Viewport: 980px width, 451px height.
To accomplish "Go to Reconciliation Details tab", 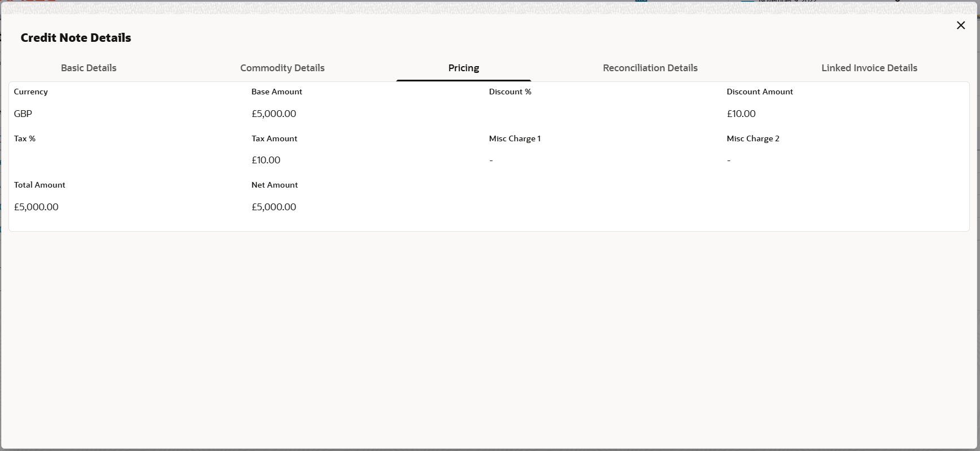I will pyautogui.click(x=650, y=68).
